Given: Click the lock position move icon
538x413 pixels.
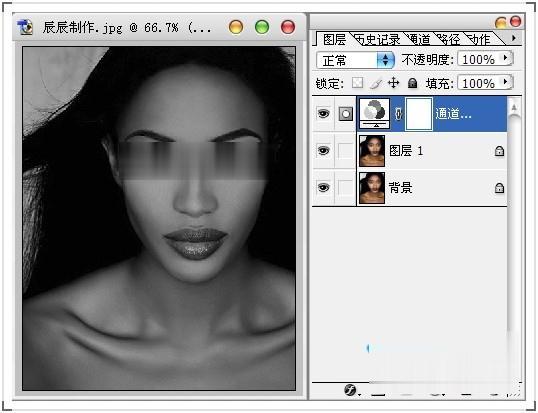Looking at the screenshot, I should tap(394, 83).
